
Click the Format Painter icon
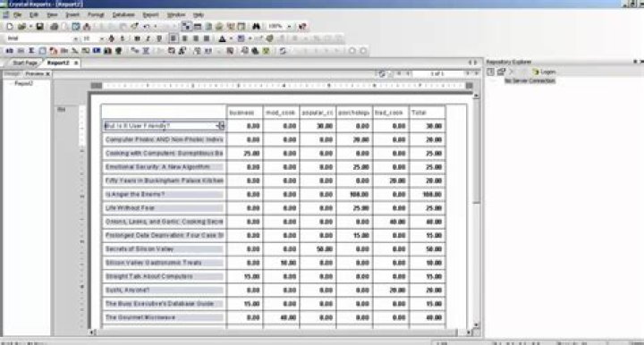pos(134,27)
